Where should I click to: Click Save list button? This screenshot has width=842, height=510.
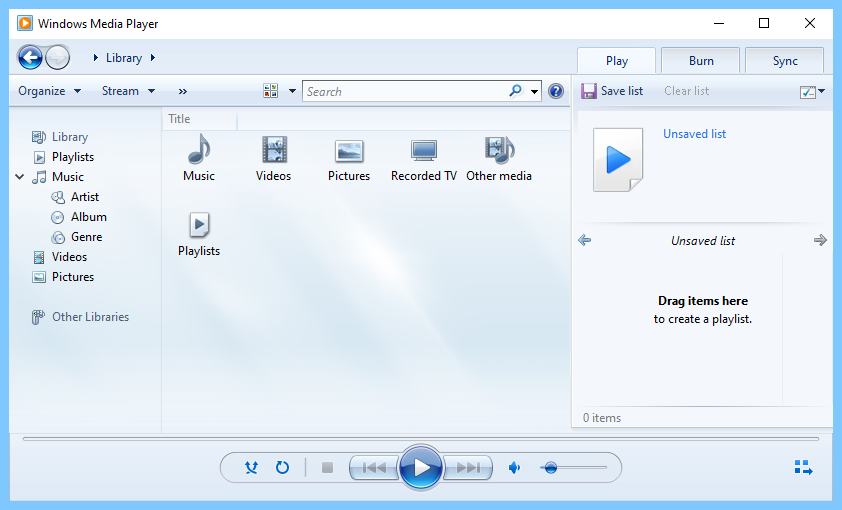(x=612, y=91)
